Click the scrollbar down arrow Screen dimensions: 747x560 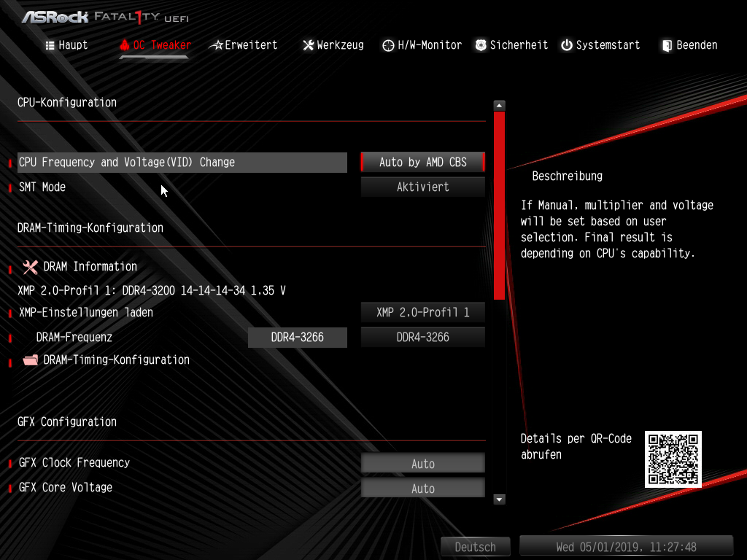(x=499, y=499)
